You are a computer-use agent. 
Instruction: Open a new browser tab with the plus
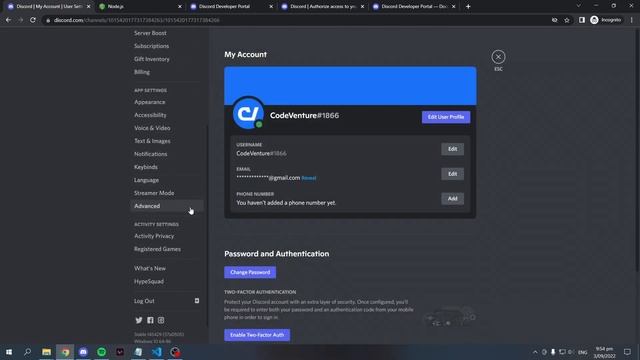[x=468, y=7]
